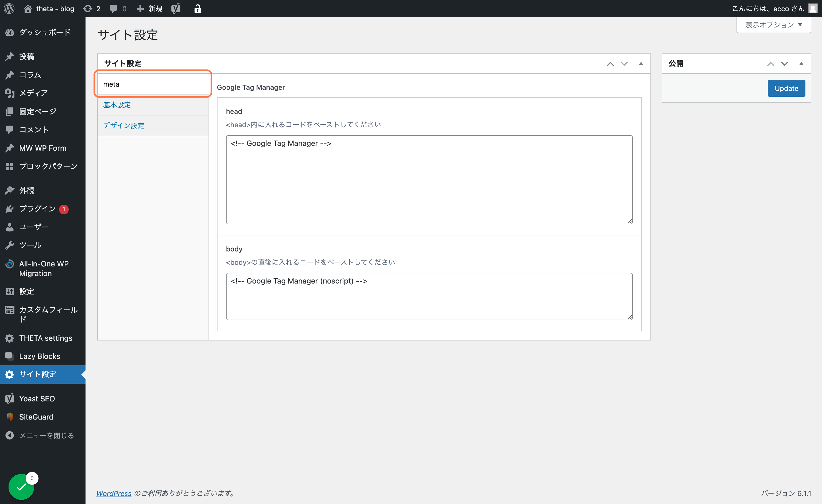Open the コラム menu item
This screenshot has width=822, height=504.
tap(43, 75)
